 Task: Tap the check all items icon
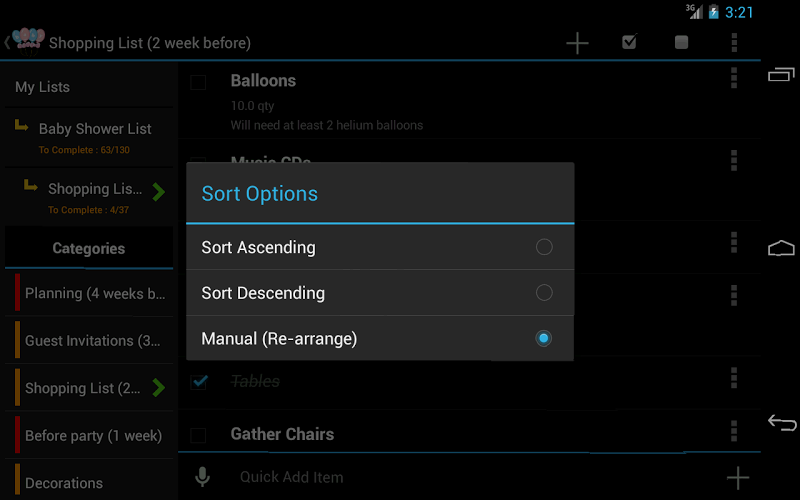coord(629,42)
